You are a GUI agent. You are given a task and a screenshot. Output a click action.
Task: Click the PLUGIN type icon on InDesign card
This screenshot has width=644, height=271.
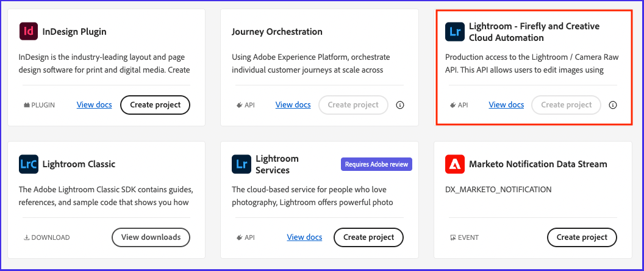coord(27,105)
